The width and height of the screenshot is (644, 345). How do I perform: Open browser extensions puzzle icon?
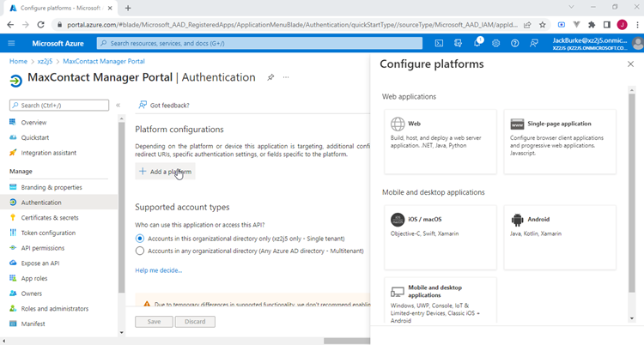592,25
